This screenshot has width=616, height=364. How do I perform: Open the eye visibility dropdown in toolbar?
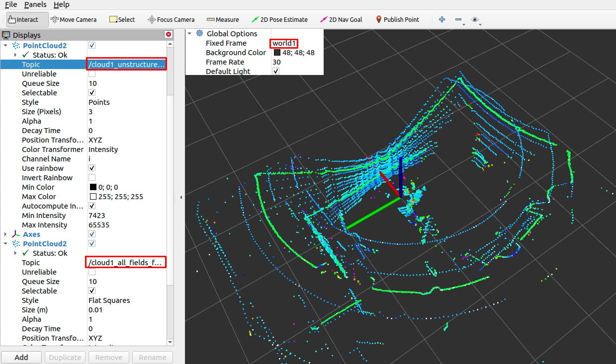coord(476,20)
